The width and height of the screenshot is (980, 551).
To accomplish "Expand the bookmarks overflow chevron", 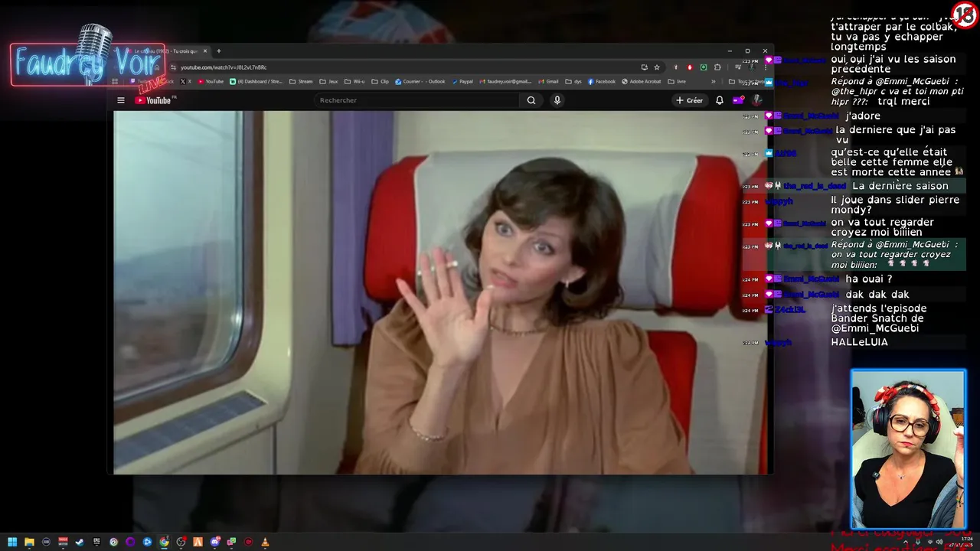I will pyautogui.click(x=714, y=81).
